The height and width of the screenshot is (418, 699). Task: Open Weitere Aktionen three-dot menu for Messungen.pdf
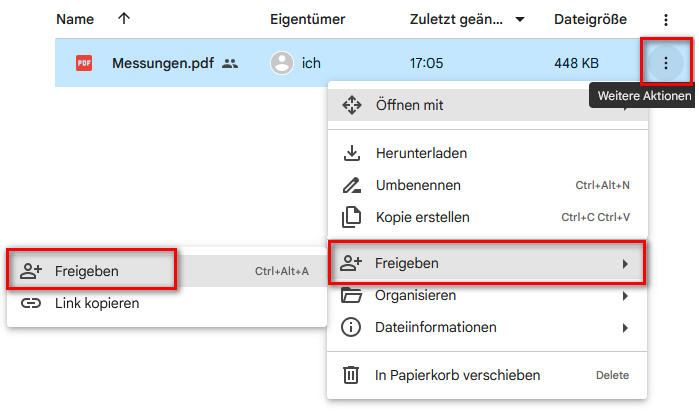(665, 63)
